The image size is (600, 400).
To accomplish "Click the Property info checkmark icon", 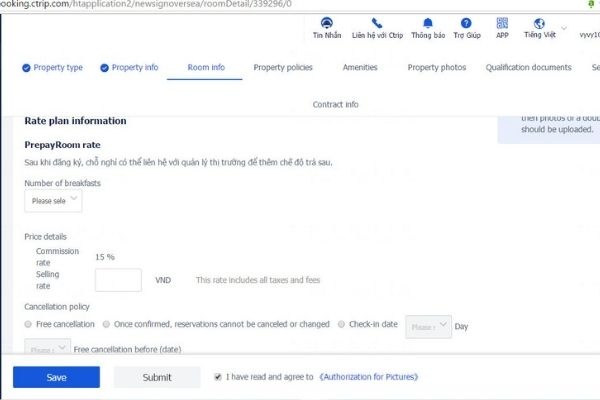I will point(104,68).
